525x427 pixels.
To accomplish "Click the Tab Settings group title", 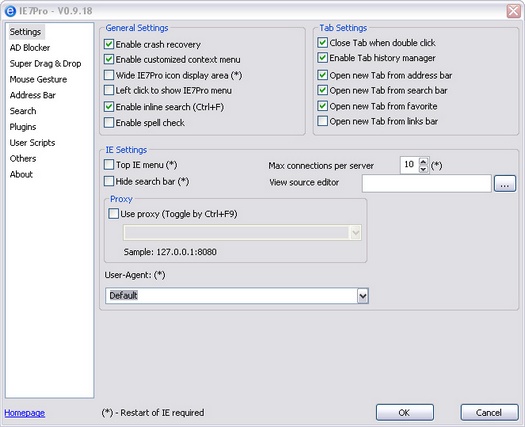I will pyautogui.click(x=343, y=28).
